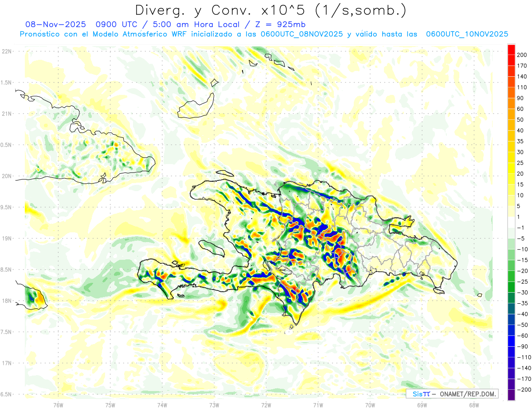Click the darkest purple colorbar swatch below -200
The width and height of the screenshot is (532, 411).
[511, 395]
